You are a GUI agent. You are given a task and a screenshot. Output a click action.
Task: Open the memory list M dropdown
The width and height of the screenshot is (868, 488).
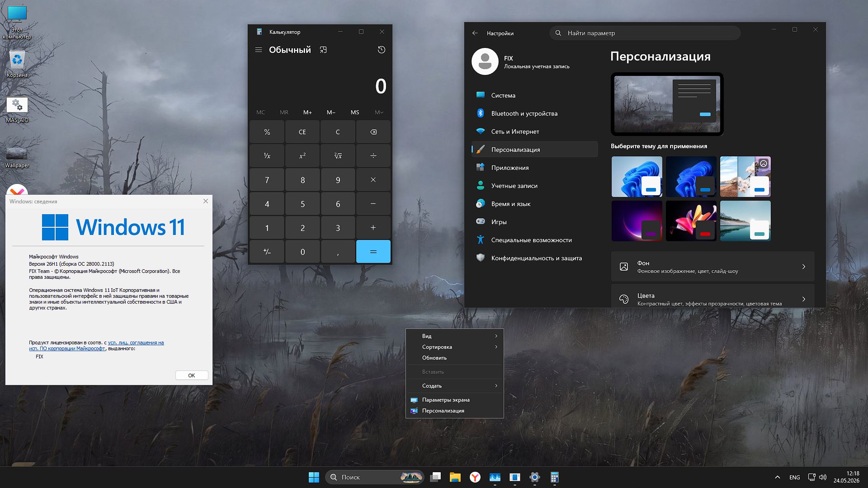379,112
